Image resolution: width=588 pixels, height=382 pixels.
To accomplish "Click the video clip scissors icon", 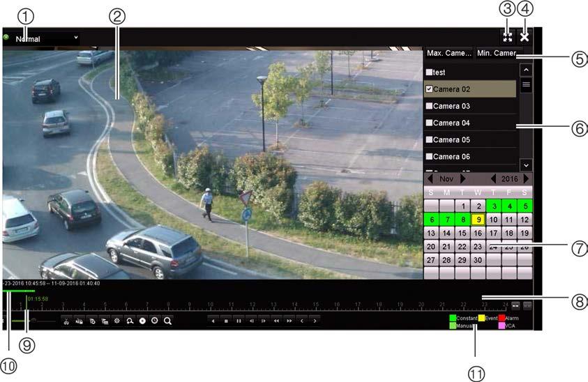I will pos(66,321).
